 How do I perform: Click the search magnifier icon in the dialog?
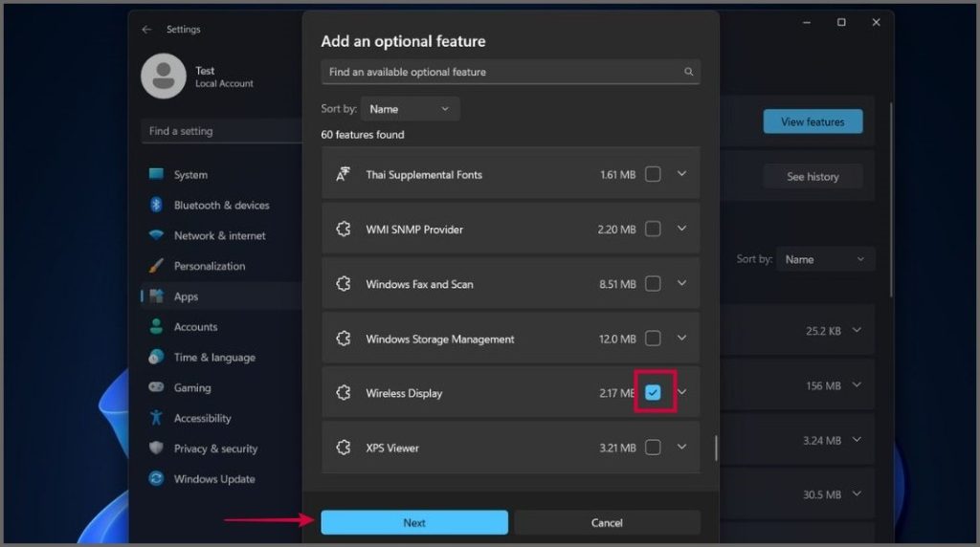click(x=688, y=72)
